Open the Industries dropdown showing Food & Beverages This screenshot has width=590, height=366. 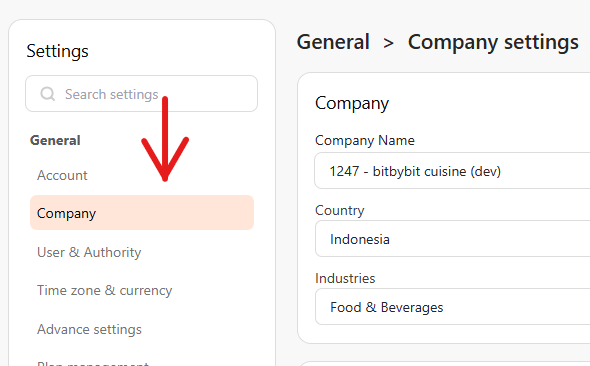[x=452, y=307]
